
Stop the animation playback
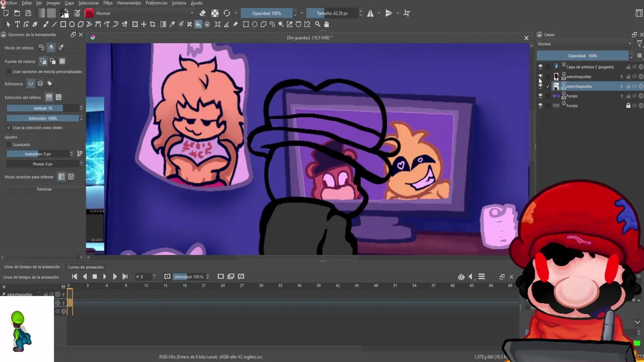coord(95,277)
